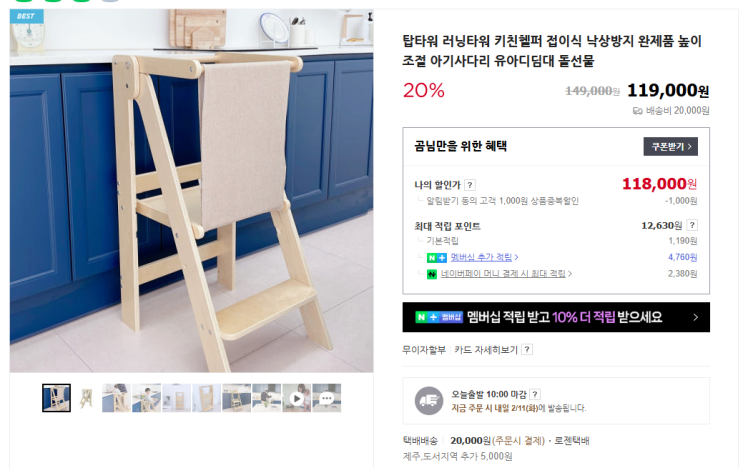Click the N+ membership badge icon

point(436,258)
